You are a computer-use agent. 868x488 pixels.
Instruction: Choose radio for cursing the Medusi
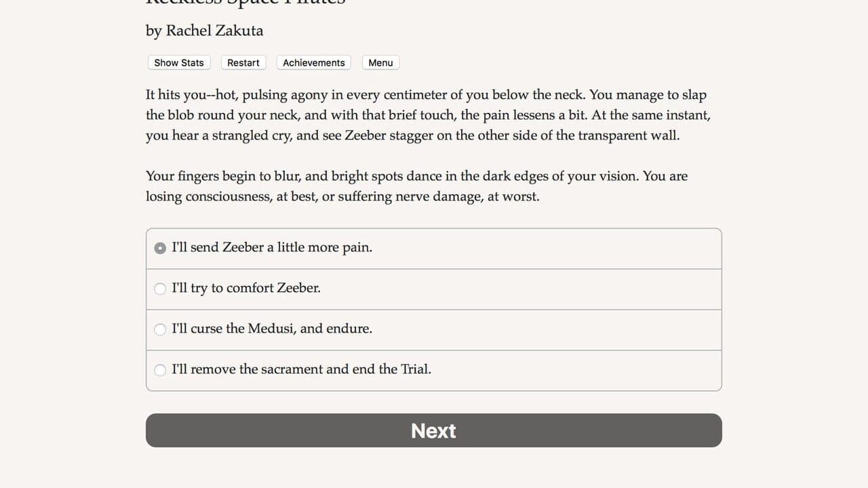pyautogui.click(x=160, y=329)
